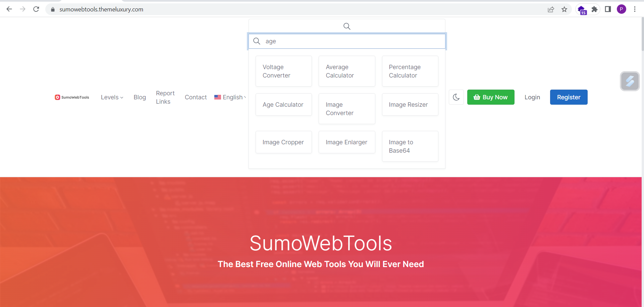Open Image Cropper result
Screen dimensions: 644x307
coord(283,142)
